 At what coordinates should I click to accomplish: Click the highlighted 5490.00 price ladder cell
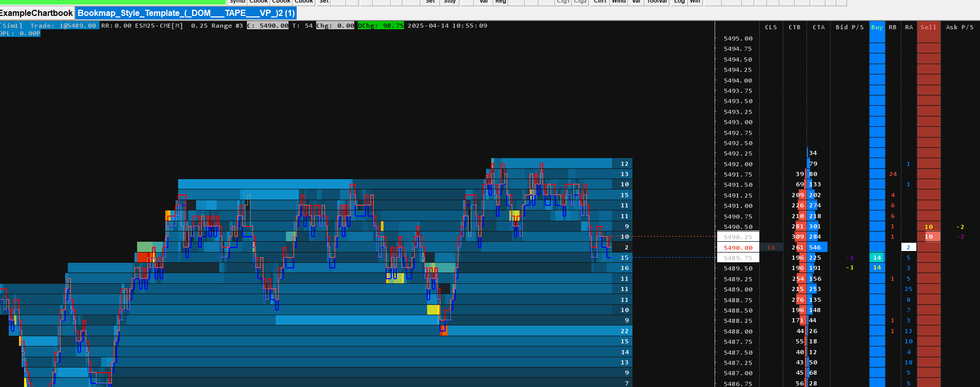738,247
